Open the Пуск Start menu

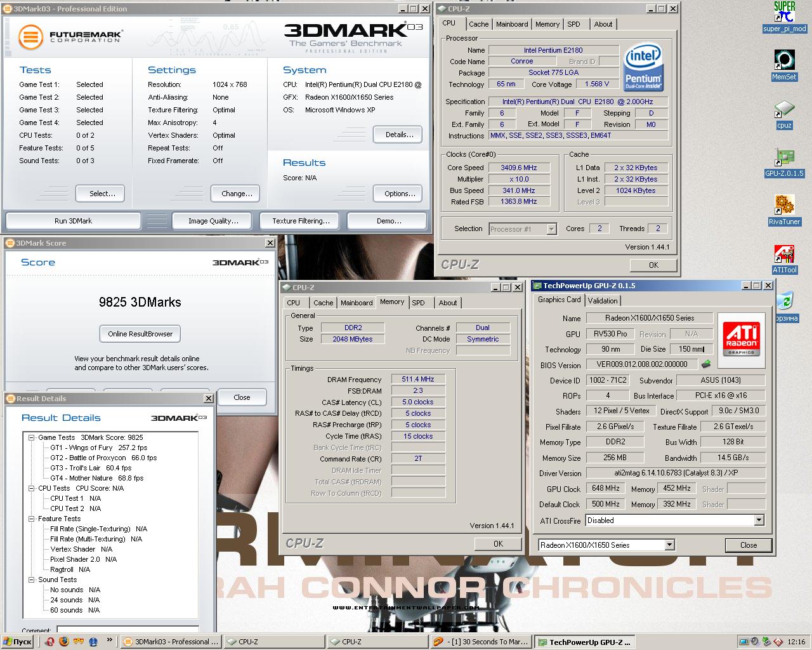(x=18, y=642)
